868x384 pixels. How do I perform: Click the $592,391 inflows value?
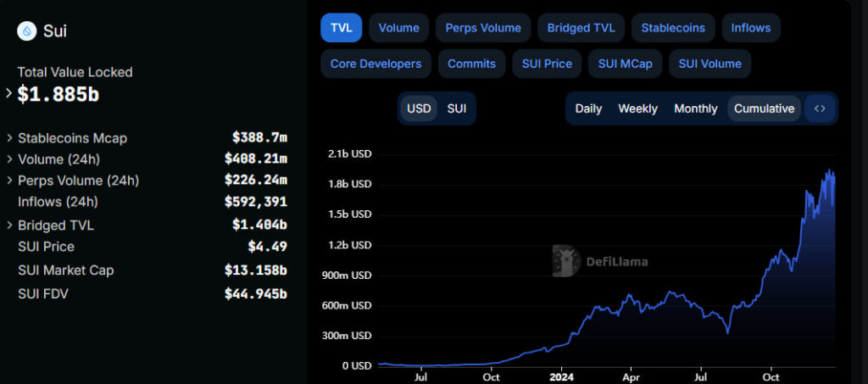tap(256, 202)
